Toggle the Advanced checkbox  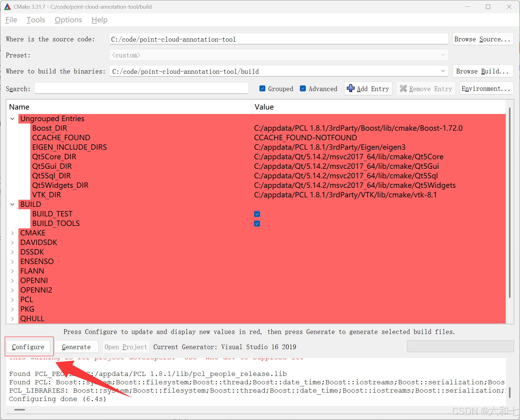[303, 88]
